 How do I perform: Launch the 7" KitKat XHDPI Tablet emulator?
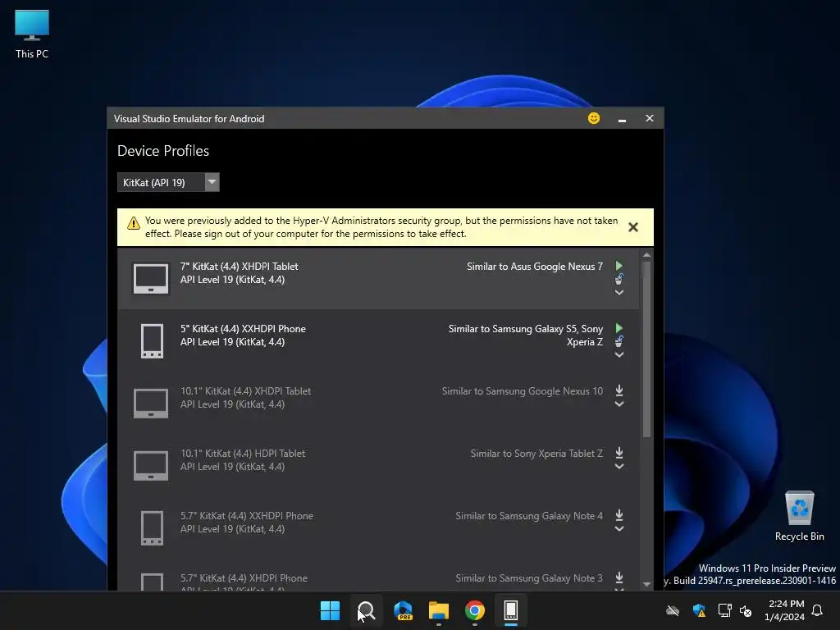click(x=619, y=266)
